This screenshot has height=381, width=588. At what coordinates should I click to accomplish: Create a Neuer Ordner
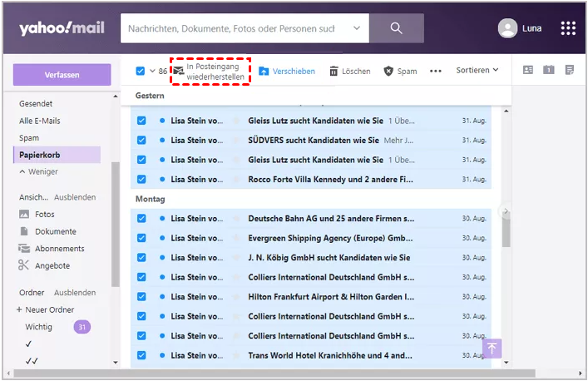[x=50, y=309]
